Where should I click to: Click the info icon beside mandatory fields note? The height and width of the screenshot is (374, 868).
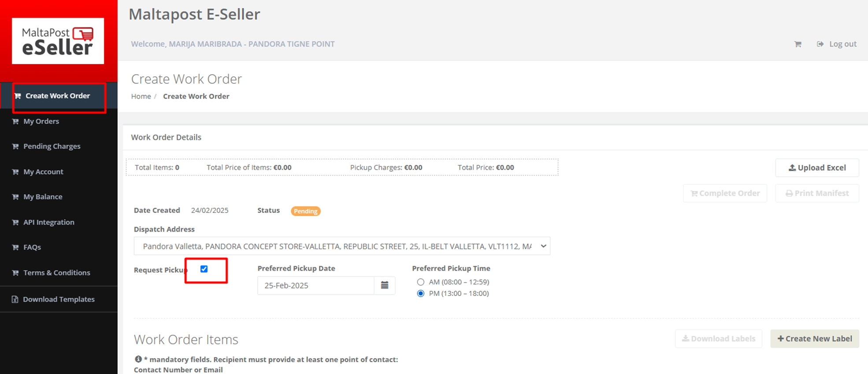point(138,359)
